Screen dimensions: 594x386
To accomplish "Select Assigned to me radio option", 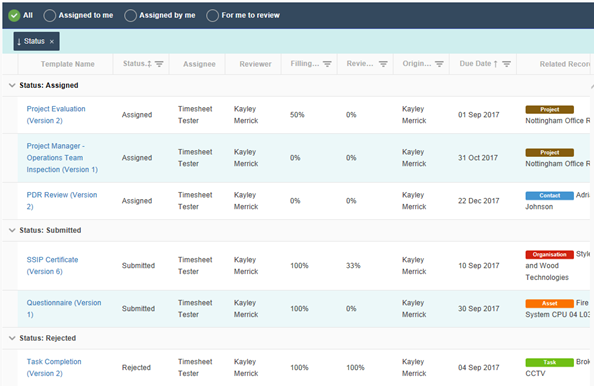I will click(x=50, y=16).
